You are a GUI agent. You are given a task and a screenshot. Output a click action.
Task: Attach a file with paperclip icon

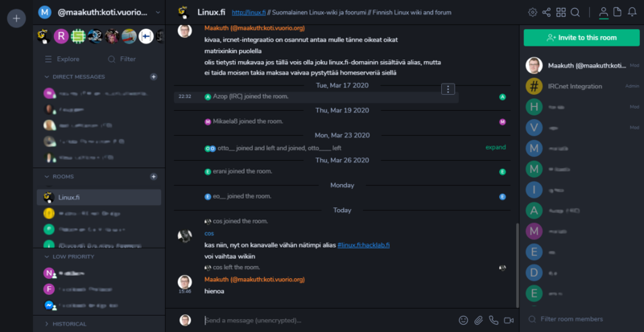pyautogui.click(x=478, y=320)
